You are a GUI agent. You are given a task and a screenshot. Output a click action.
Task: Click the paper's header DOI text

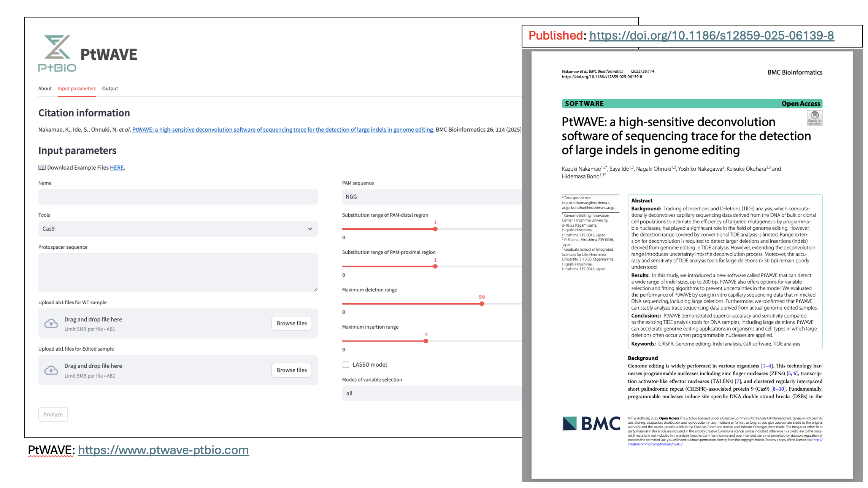click(602, 77)
